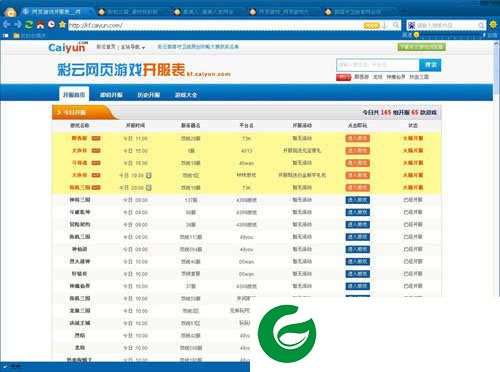The image size is (500, 372).
Task: Click the 热血三国 hot search link
Action: click(x=419, y=77)
